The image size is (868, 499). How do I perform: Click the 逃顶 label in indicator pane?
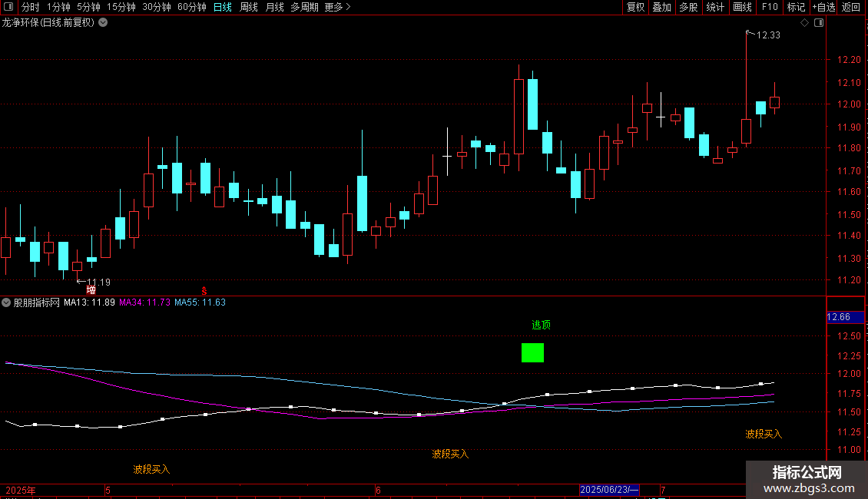541,325
